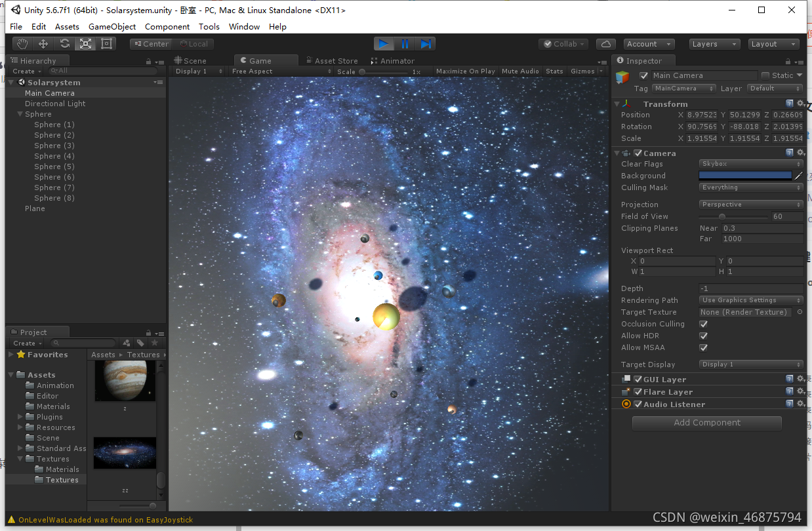812x531 pixels.
Task: Click the search by label icon in Project
Action: [140, 343]
